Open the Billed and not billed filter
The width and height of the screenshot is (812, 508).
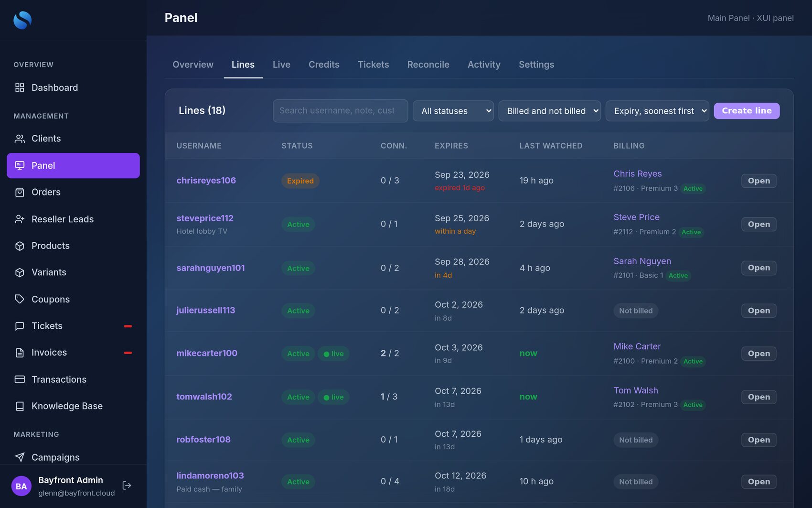tap(549, 111)
